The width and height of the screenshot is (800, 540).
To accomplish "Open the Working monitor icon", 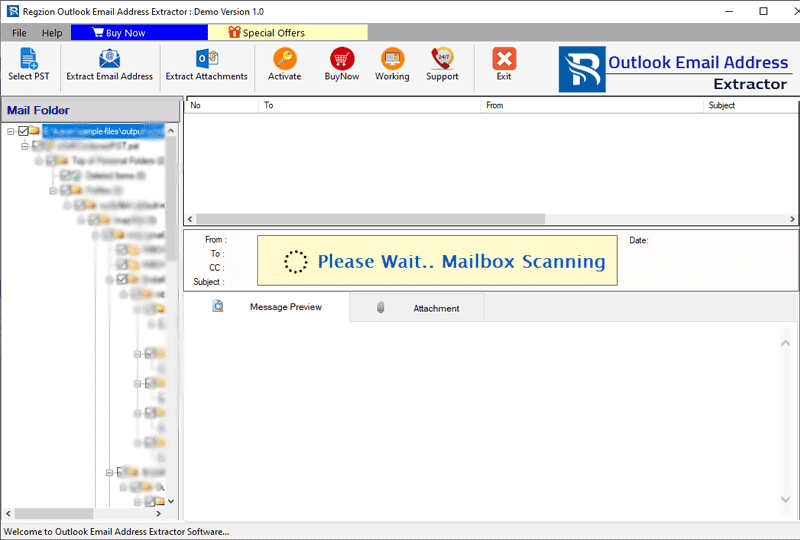I will (392, 58).
